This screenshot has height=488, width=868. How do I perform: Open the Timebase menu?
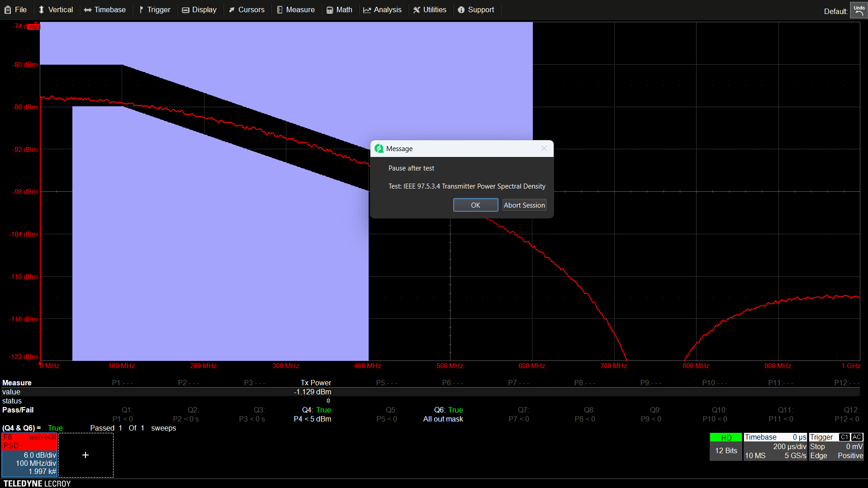[x=105, y=9]
